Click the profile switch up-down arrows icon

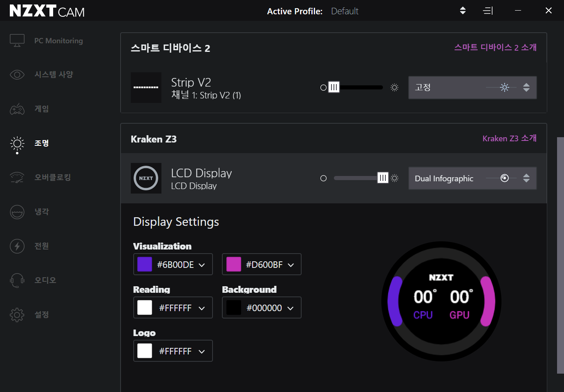[x=463, y=11]
